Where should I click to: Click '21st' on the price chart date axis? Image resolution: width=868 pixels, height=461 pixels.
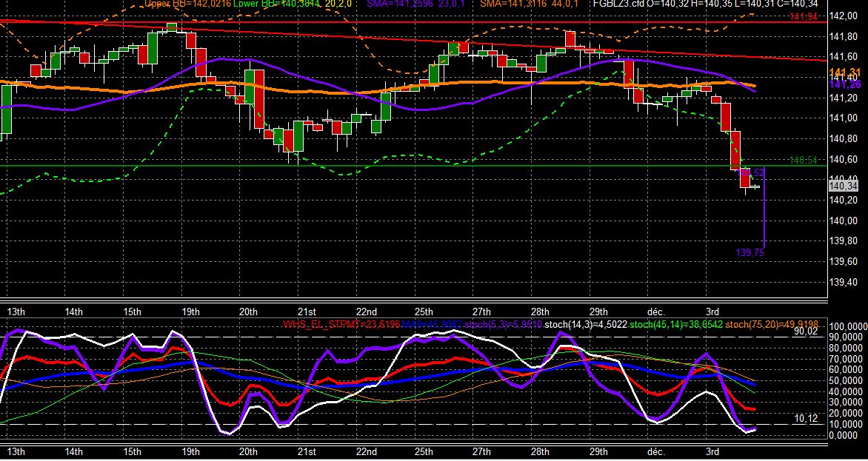pos(307,312)
